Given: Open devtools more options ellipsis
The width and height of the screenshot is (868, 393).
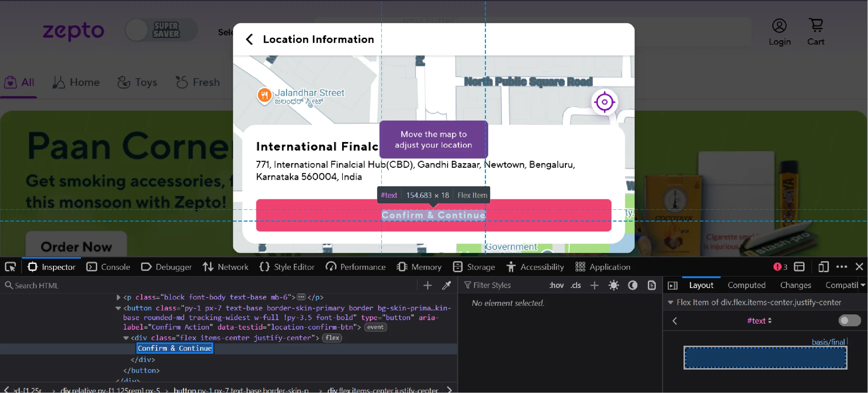Looking at the screenshot, I should pos(842,267).
